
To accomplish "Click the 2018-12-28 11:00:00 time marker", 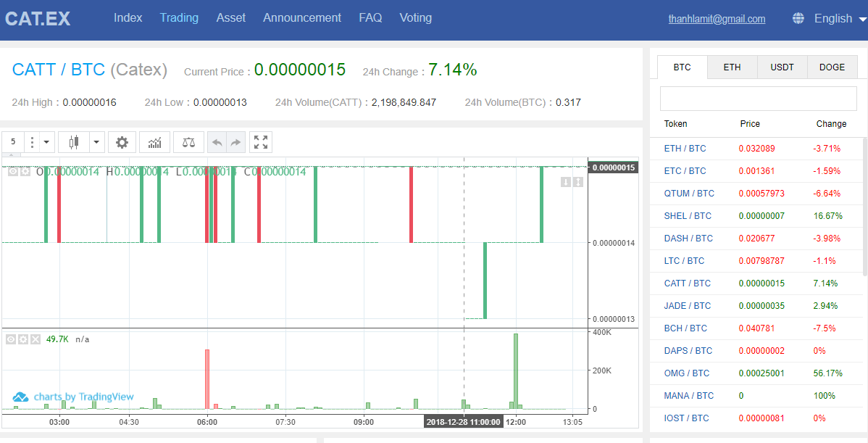I will coord(464,422).
